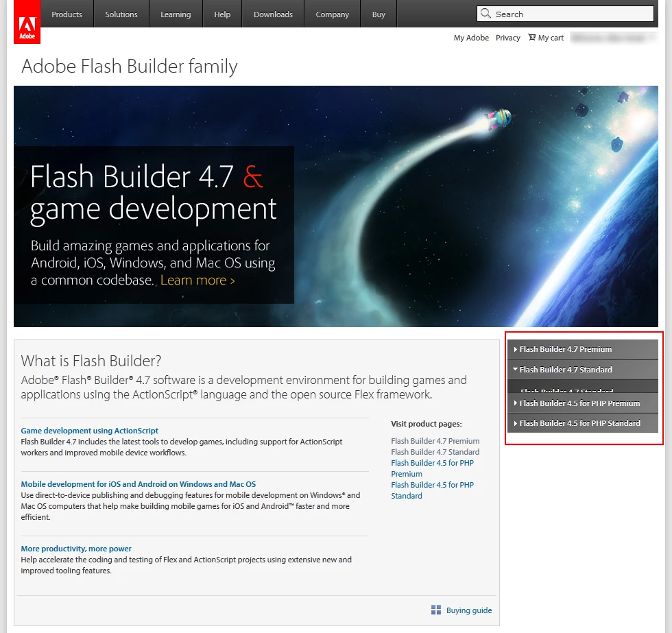Click the shopping cart icon
The height and width of the screenshot is (633, 672).
point(531,37)
